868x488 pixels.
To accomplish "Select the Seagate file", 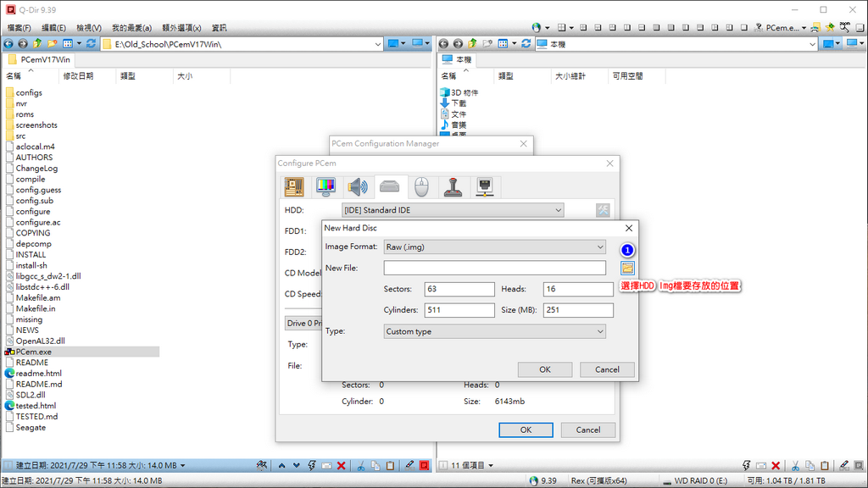I will tap(31, 428).
